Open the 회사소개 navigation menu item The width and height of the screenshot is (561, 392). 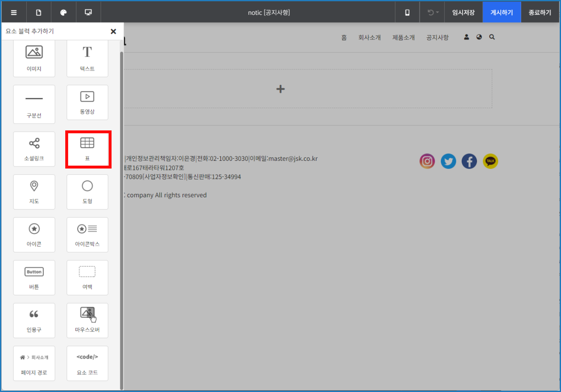[369, 37]
